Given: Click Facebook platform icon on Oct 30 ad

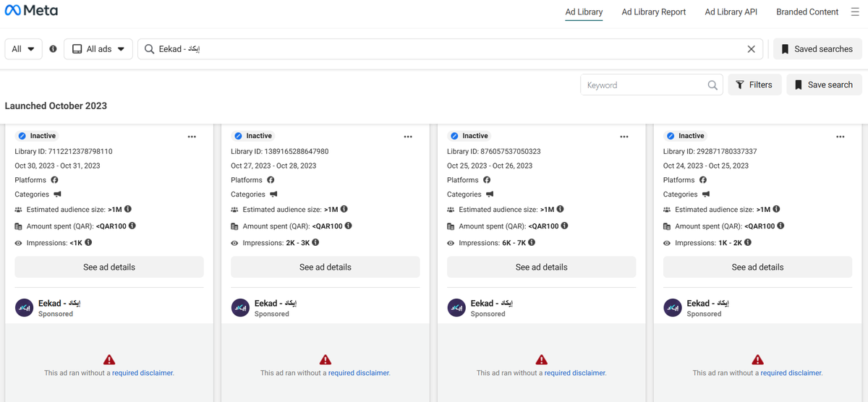Looking at the screenshot, I should [54, 180].
